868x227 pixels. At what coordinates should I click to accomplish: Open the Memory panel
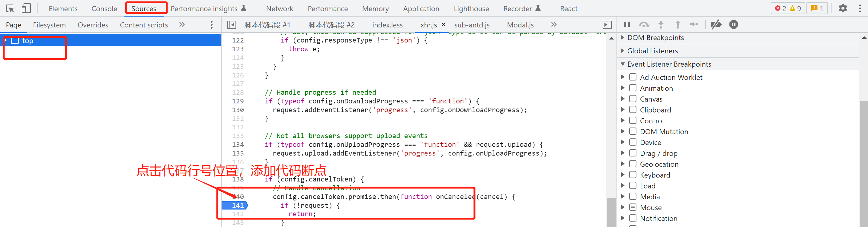(x=375, y=9)
